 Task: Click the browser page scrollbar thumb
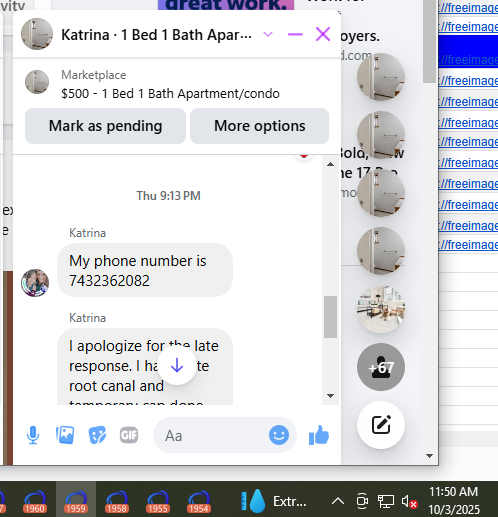point(429,41)
